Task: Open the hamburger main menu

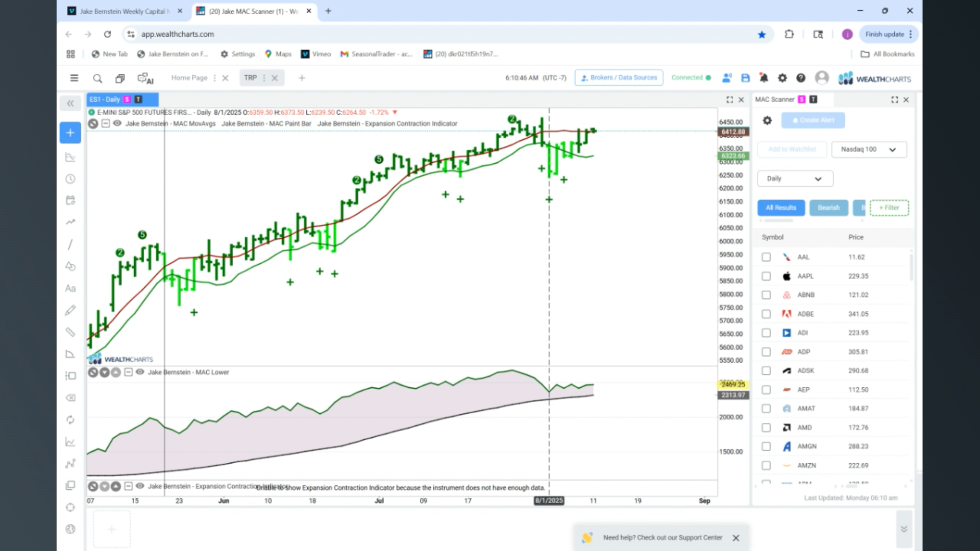Action: [74, 78]
